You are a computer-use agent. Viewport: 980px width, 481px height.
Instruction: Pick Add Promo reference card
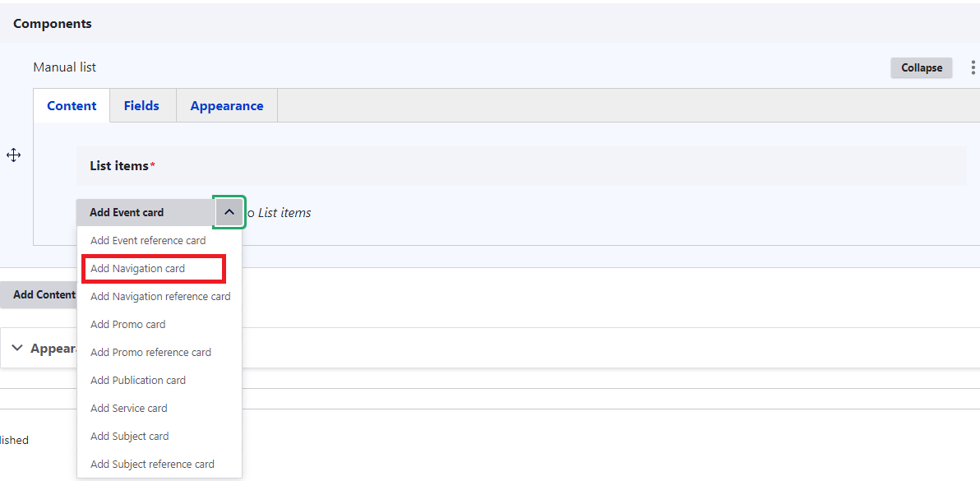pyautogui.click(x=150, y=353)
